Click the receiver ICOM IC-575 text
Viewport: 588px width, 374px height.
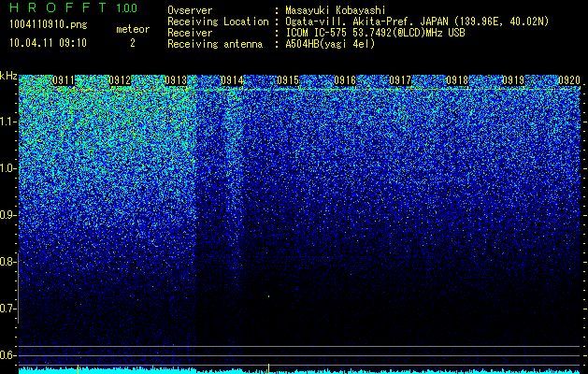click(x=375, y=33)
